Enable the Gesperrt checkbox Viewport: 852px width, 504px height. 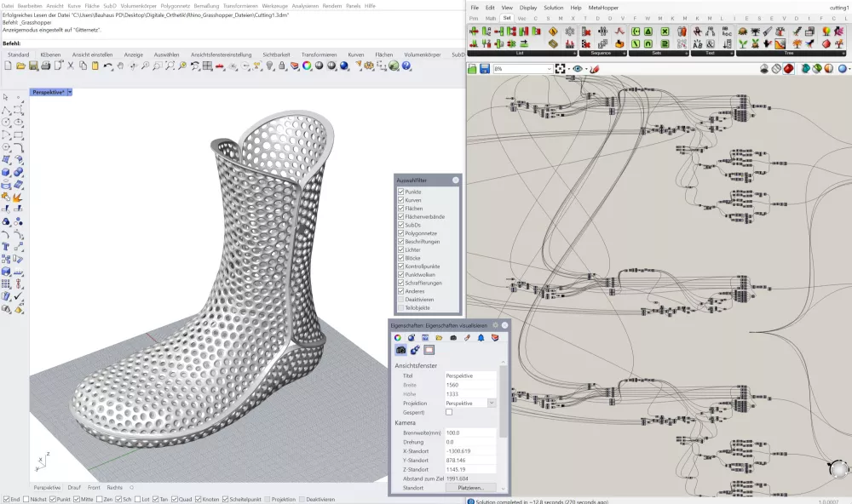(449, 412)
